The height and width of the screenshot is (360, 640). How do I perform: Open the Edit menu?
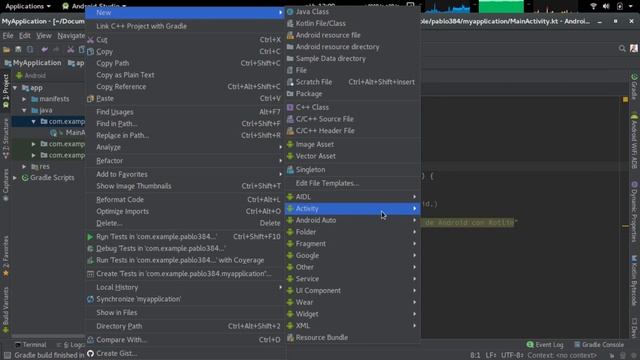tap(24, 36)
